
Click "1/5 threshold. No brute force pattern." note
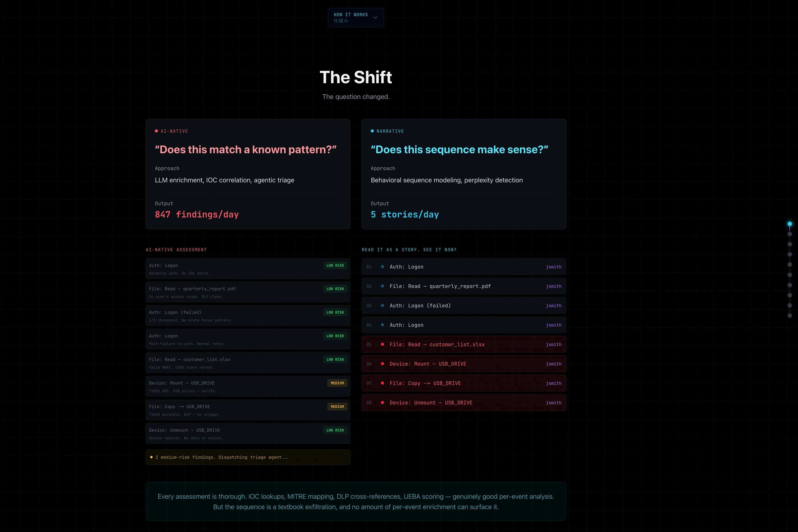point(190,320)
